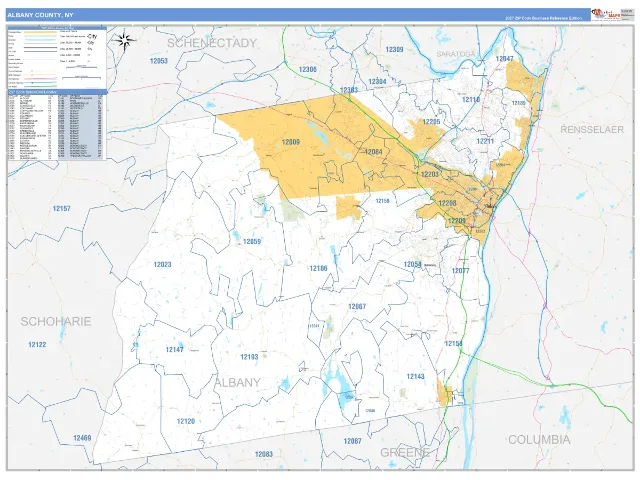Click the ZIP code list table under the legend
Viewport: 640px width, 480px height.
coord(57,125)
